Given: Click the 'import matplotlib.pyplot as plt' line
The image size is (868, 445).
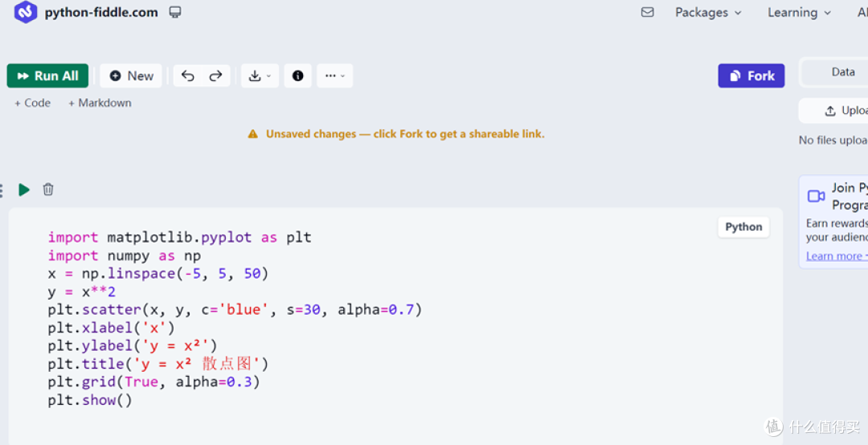Looking at the screenshot, I should point(179,238).
